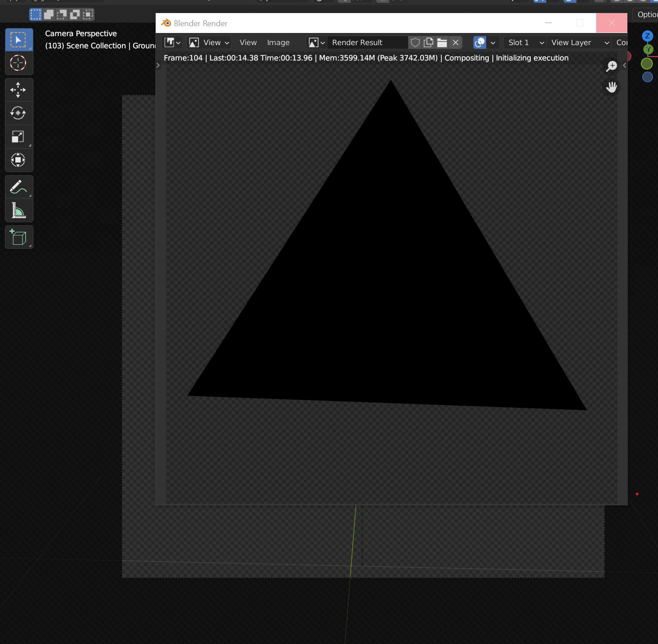Click the blue Z axis gizmo
658x644 pixels.
click(648, 36)
